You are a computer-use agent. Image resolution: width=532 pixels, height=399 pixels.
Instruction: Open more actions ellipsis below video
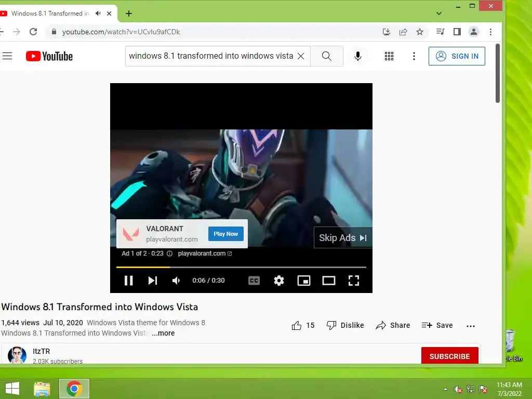471,326
